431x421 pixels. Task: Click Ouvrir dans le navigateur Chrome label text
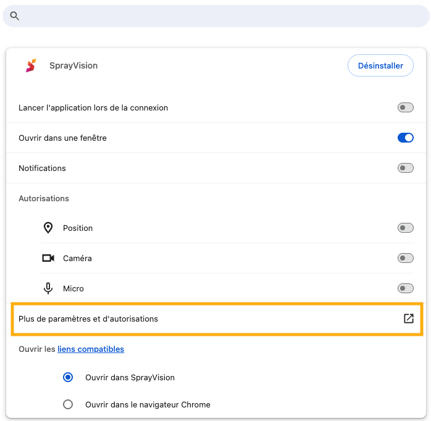148,405
